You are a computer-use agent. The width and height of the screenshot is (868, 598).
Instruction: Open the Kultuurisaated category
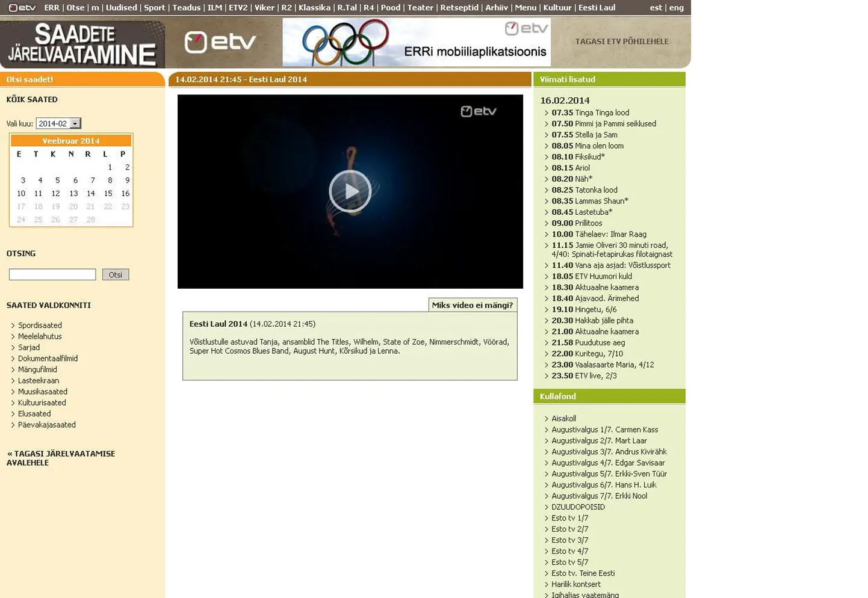[x=42, y=403]
